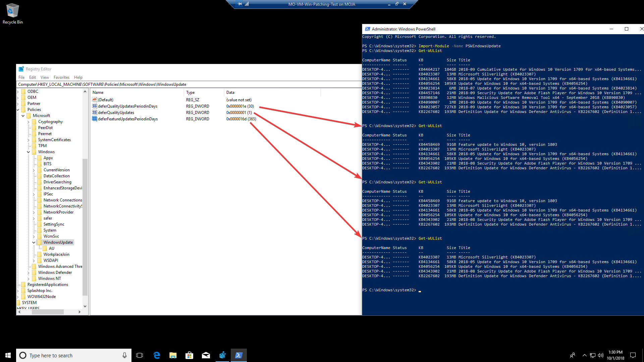This screenshot has height=362, width=644.
Task: Expand the Windows NT key
Action: 29,279
